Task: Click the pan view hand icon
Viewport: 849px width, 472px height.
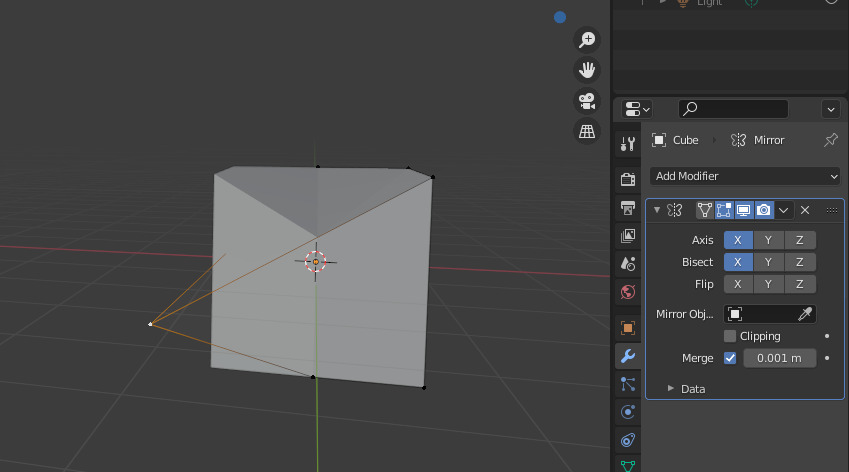Action: 587,70
